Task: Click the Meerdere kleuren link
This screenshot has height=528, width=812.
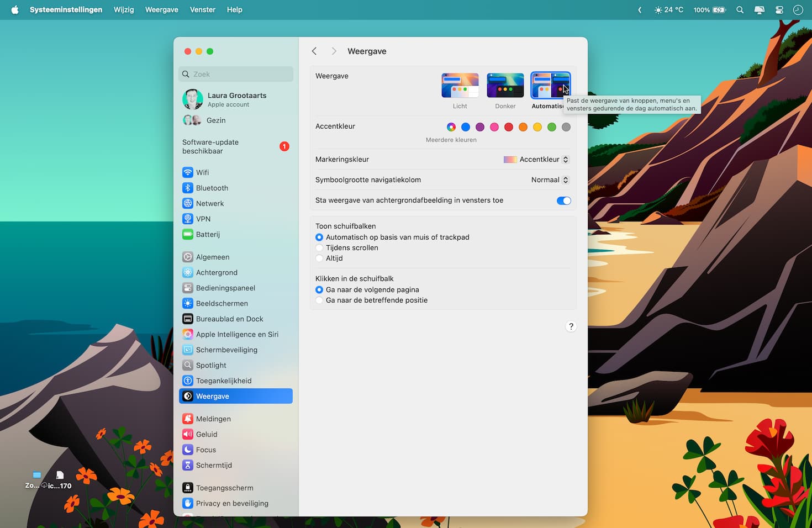Action: tap(451, 140)
